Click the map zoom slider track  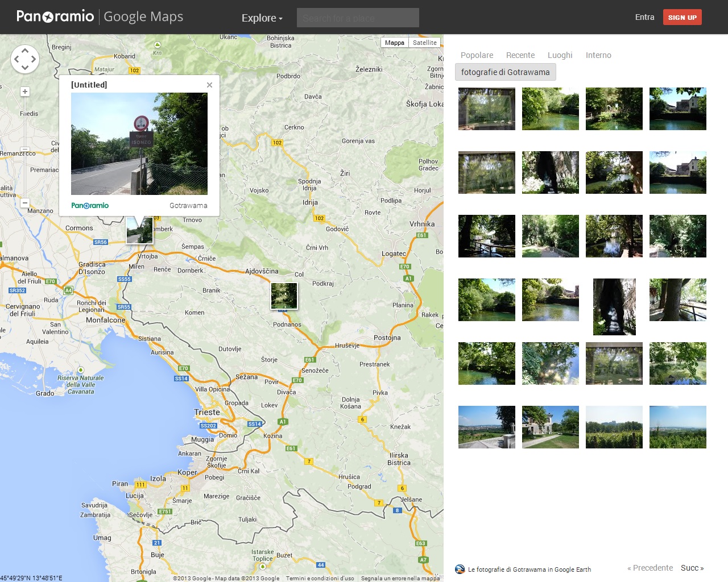(24, 147)
